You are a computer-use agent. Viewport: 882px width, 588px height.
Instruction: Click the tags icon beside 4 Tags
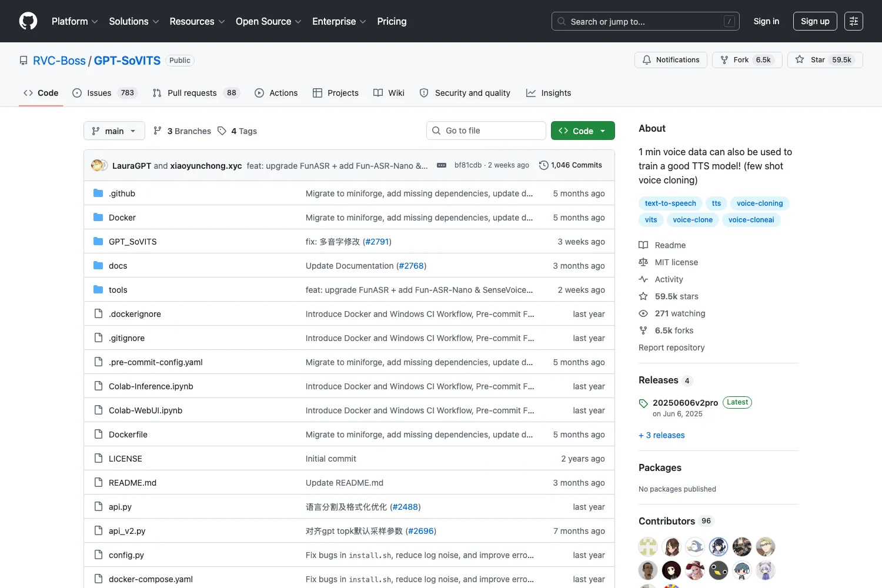222,131
